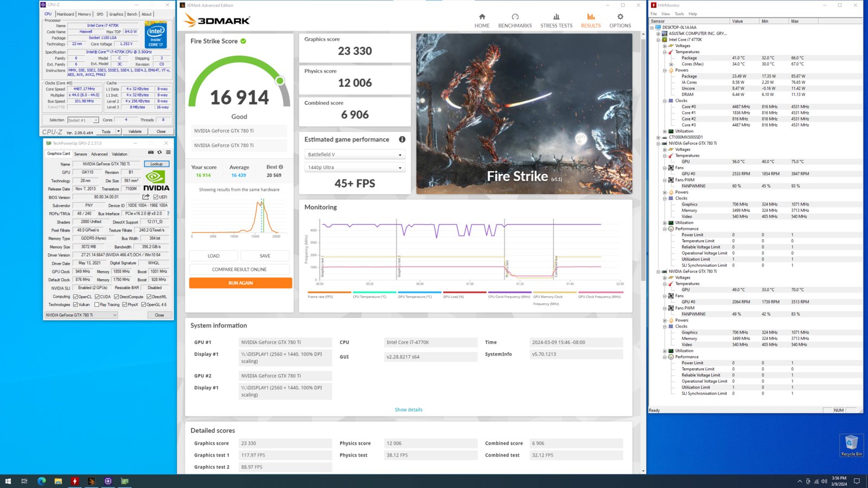Open the Windows Start button
This screenshot has height=488, width=868.
[x=8, y=481]
